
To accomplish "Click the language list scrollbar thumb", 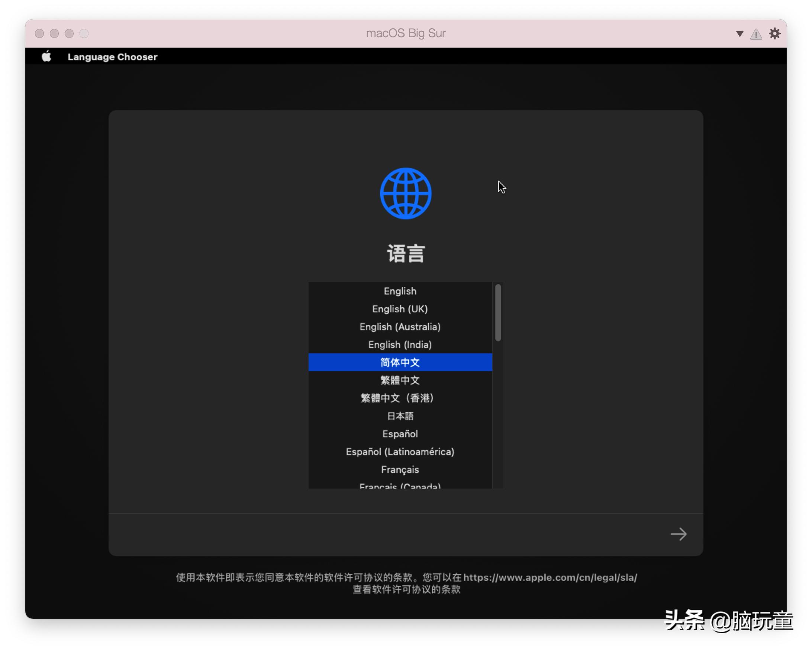I will point(498,313).
